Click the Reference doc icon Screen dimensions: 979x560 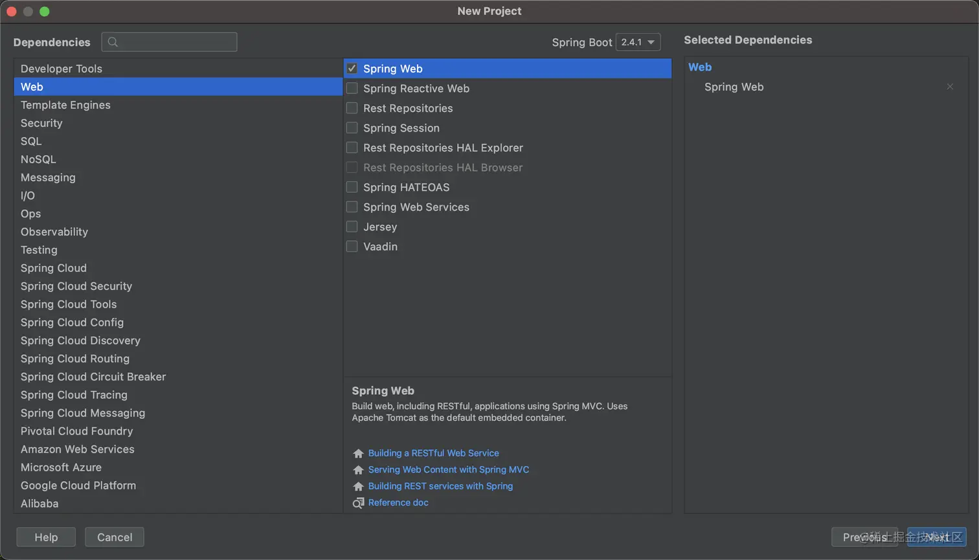[x=358, y=503]
